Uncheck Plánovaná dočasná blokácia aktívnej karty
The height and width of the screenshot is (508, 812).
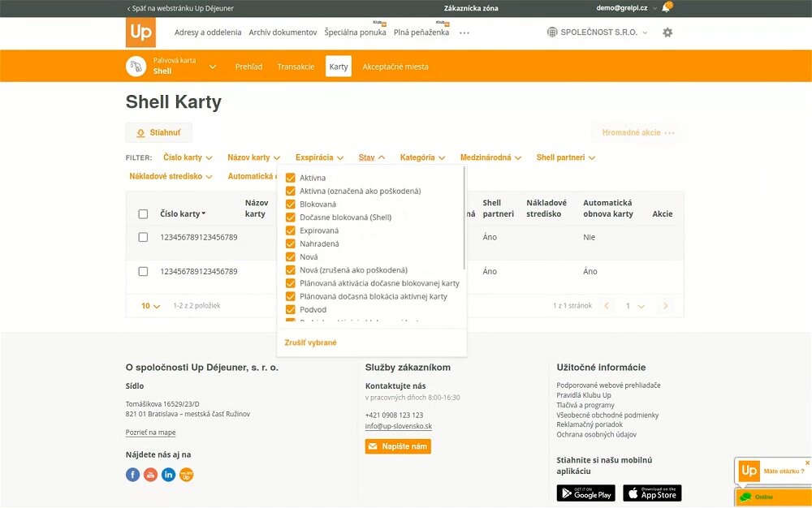[x=291, y=296]
